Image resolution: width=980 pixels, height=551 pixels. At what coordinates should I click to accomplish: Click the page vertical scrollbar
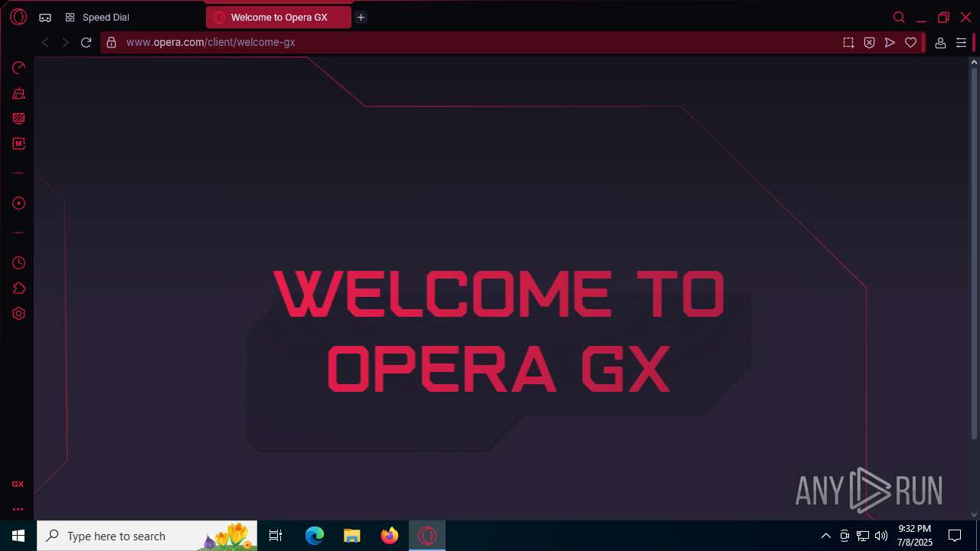pyautogui.click(x=975, y=253)
